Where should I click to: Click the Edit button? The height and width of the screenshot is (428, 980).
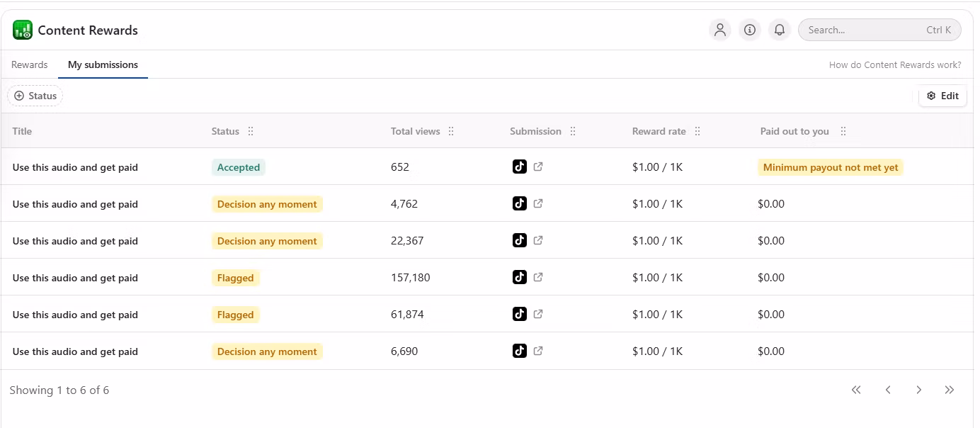pos(942,96)
